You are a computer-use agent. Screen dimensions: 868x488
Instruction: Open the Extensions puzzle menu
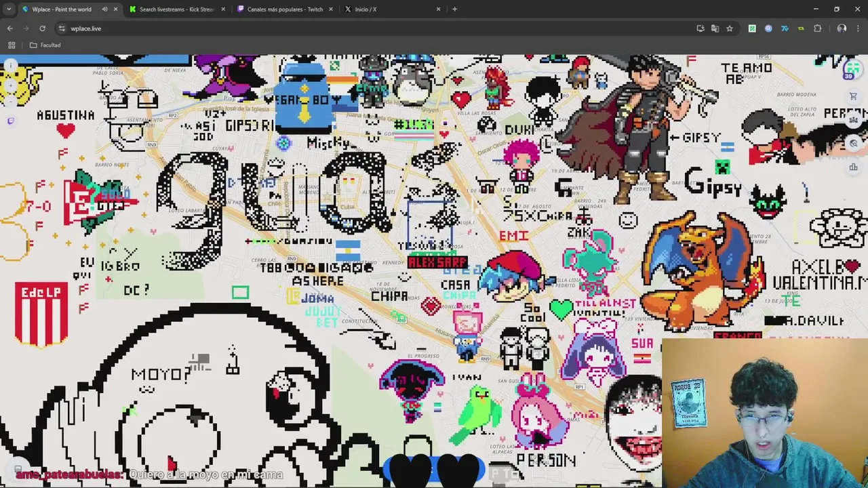click(817, 28)
